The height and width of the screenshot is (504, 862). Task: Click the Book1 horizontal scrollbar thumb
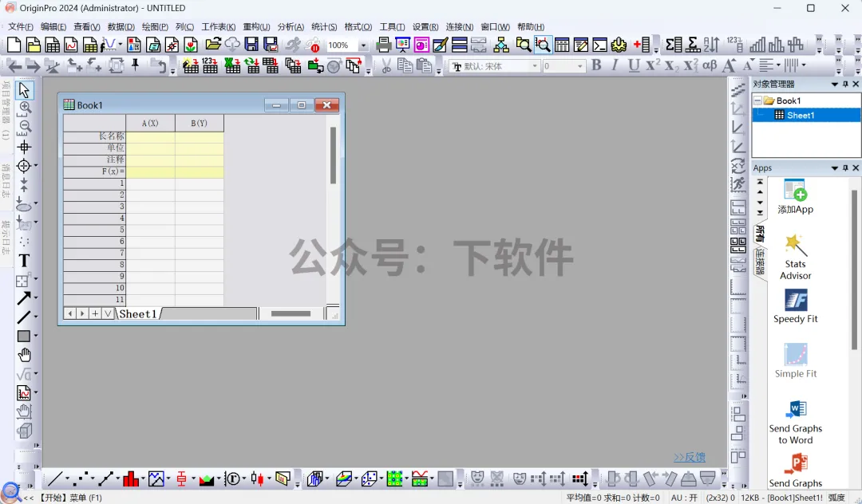291,313
